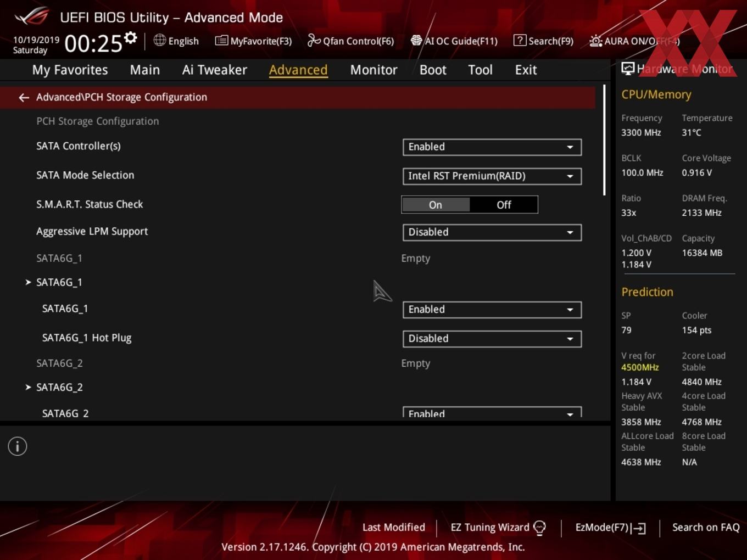Image resolution: width=747 pixels, height=560 pixels.
Task: Select the SATA Mode Selection label
Action: pos(85,175)
